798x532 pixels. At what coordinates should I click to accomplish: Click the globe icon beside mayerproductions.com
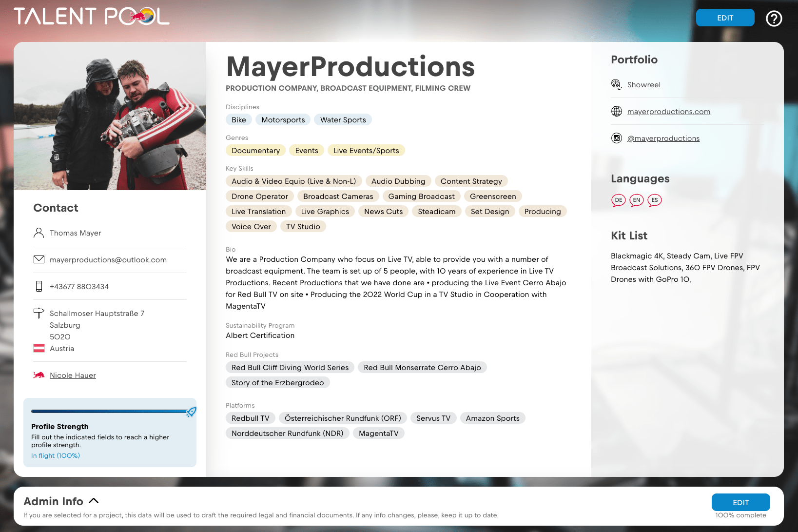tap(617, 111)
